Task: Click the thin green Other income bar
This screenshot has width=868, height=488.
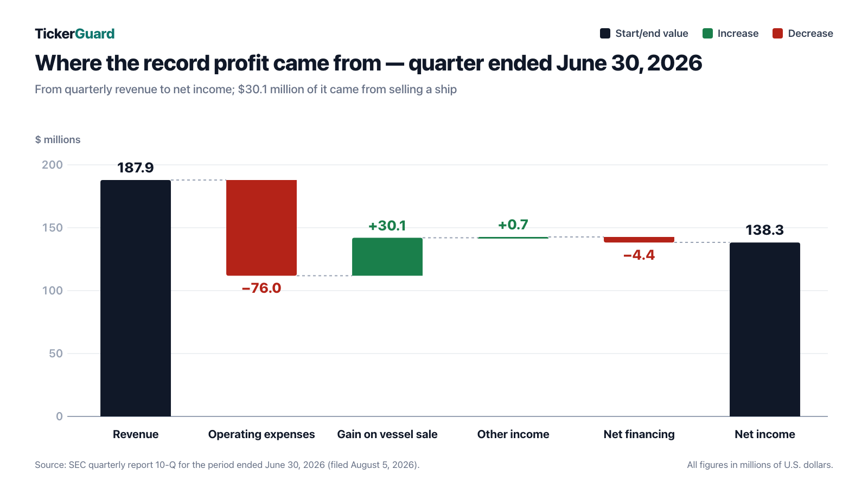Action: pos(513,237)
